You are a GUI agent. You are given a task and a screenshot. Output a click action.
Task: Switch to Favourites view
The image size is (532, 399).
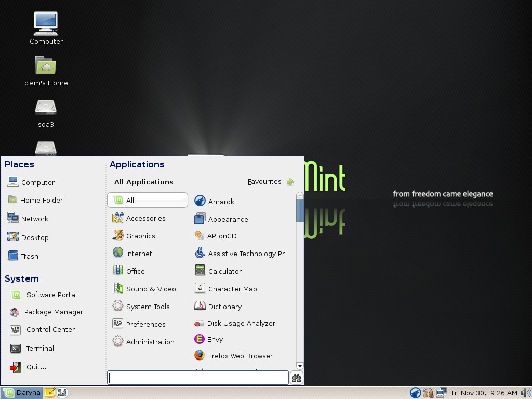(x=271, y=181)
